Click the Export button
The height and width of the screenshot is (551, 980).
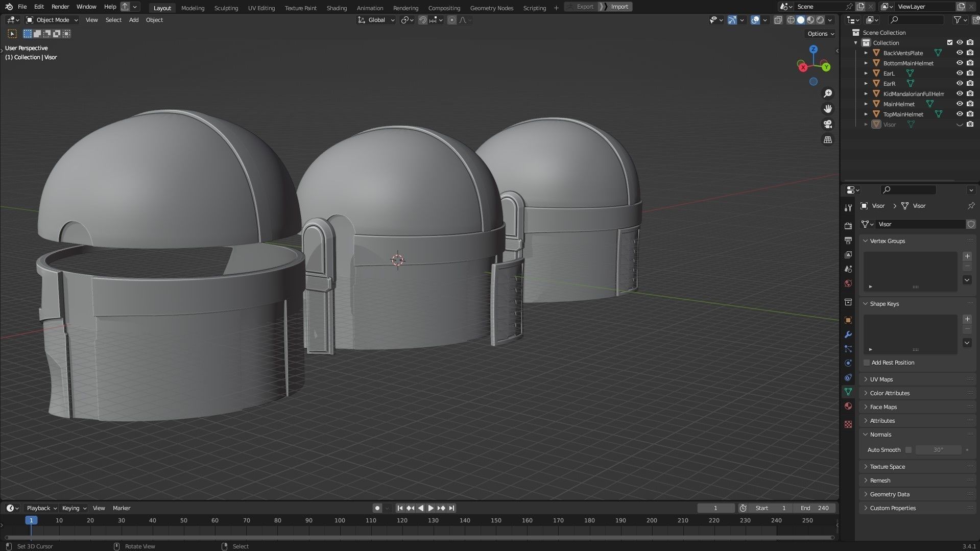[x=581, y=7]
